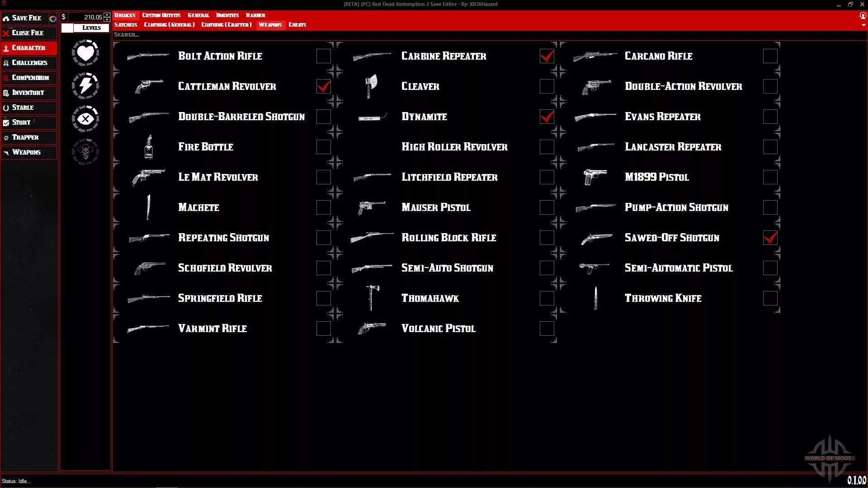This screenshot has width=868, height=488.
Task: Uncheck the Sawed-Off Shotgun checkbox
Action: [x=770, y=238]
